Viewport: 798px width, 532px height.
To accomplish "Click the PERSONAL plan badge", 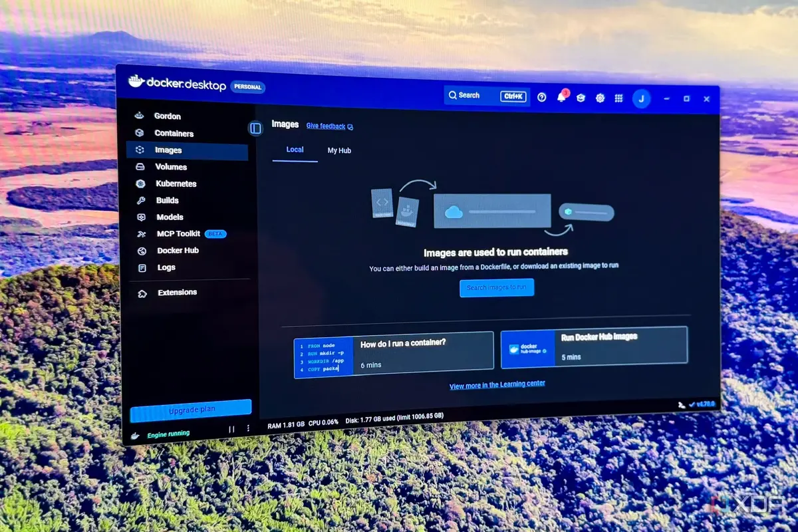I will pyautogui.click(x=248, y=87).
